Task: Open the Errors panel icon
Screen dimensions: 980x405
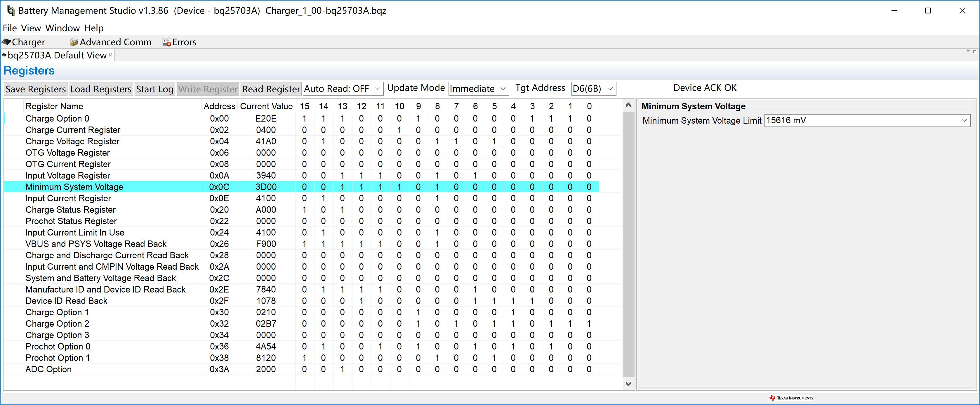Action: [167, 42]
